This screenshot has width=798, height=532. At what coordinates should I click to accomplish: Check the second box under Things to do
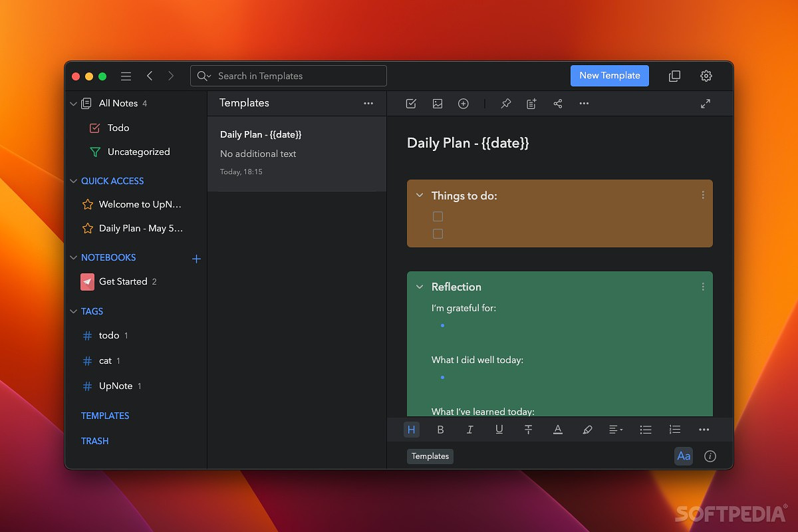(438, 233)
